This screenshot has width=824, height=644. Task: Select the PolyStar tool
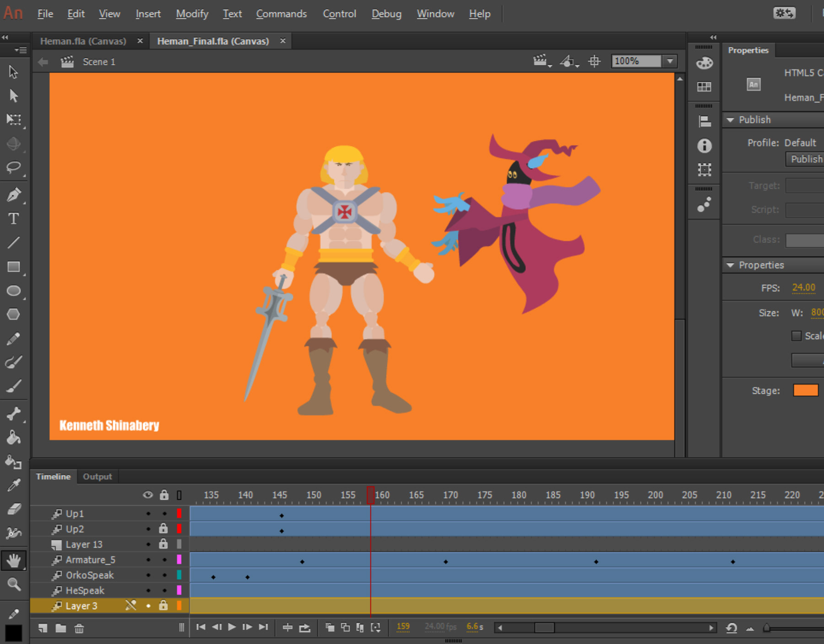click(14, 314)
